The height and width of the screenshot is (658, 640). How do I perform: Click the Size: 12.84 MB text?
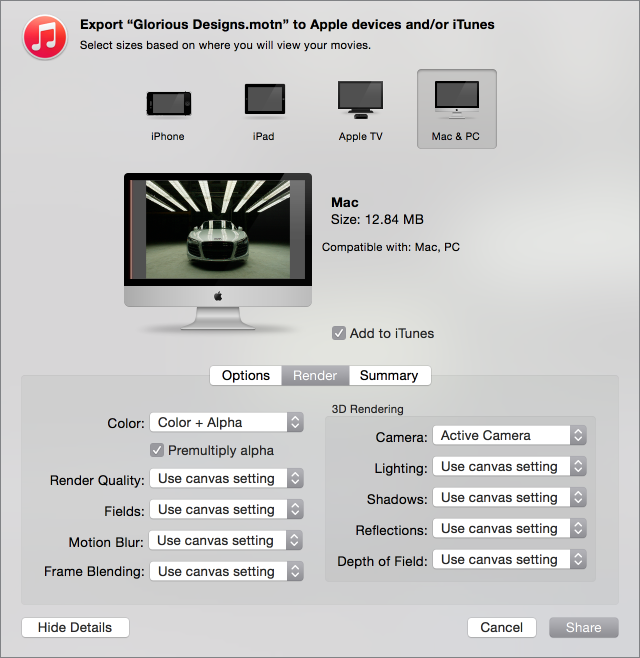(377, 219)
